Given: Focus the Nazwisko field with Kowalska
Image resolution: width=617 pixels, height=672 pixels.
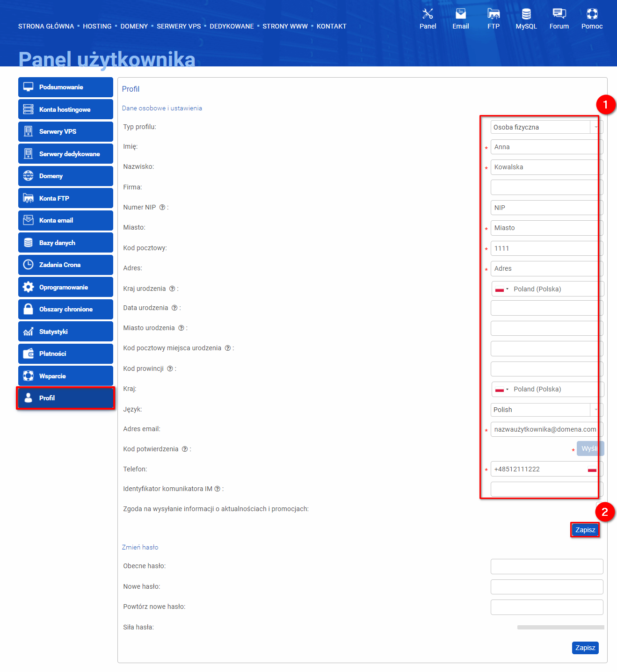Looking at the screenshot, I should click(x=547, y=167).
